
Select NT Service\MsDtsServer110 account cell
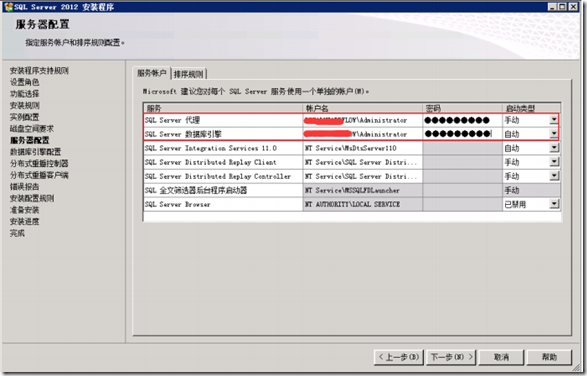[x=363, y=148]
